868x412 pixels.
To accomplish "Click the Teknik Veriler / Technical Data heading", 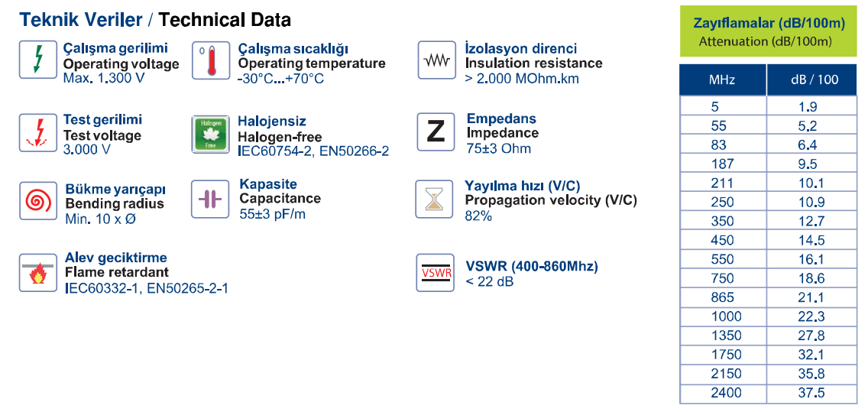I will 155,19.
